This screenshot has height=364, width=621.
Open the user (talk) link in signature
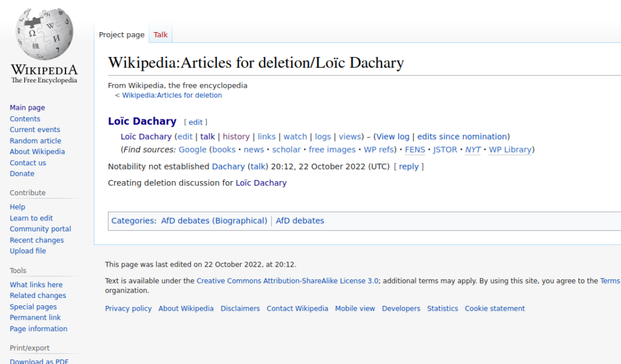[258, 167]
